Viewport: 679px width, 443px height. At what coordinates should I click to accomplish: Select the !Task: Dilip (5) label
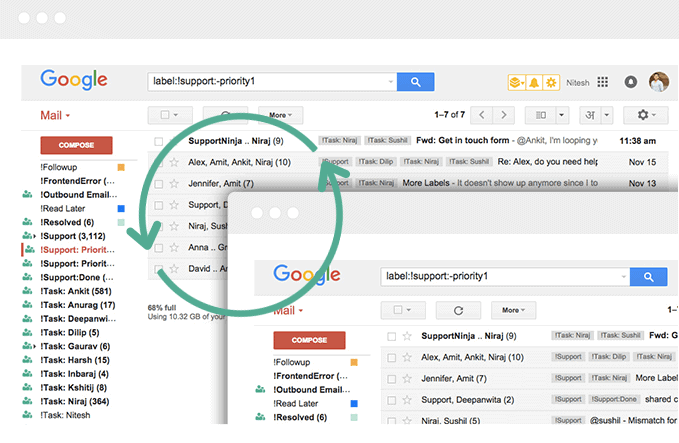point(70,333)
